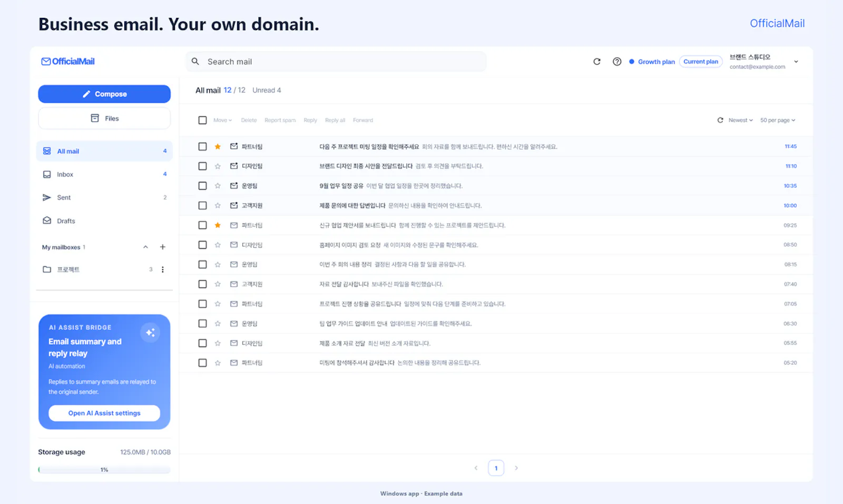Open the Inbox folder

coord(104,174)
